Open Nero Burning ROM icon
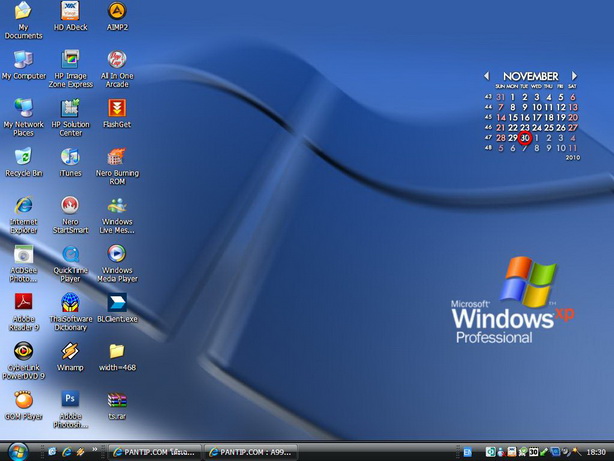This screenshot has width=614, height=461. coord(117,157)
